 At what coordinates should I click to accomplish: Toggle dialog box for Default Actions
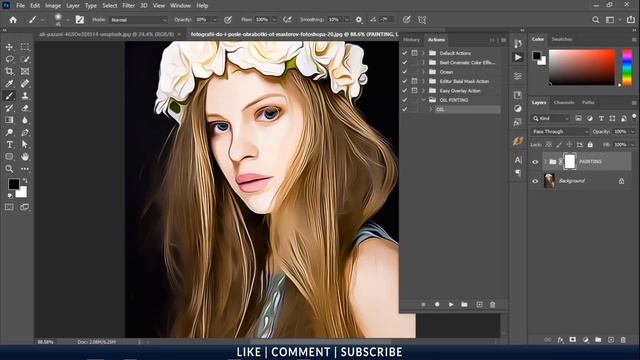[x=414, y=53]
